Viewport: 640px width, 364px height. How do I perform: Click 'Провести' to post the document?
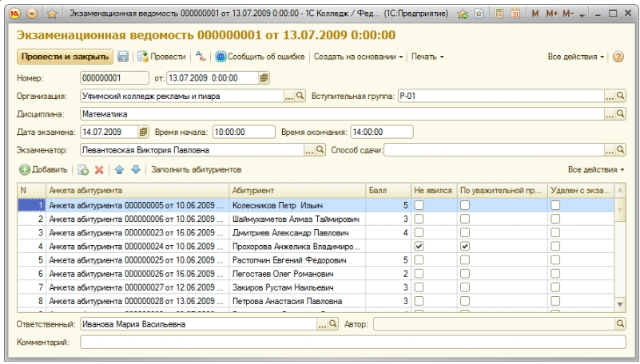click(161, 57)
